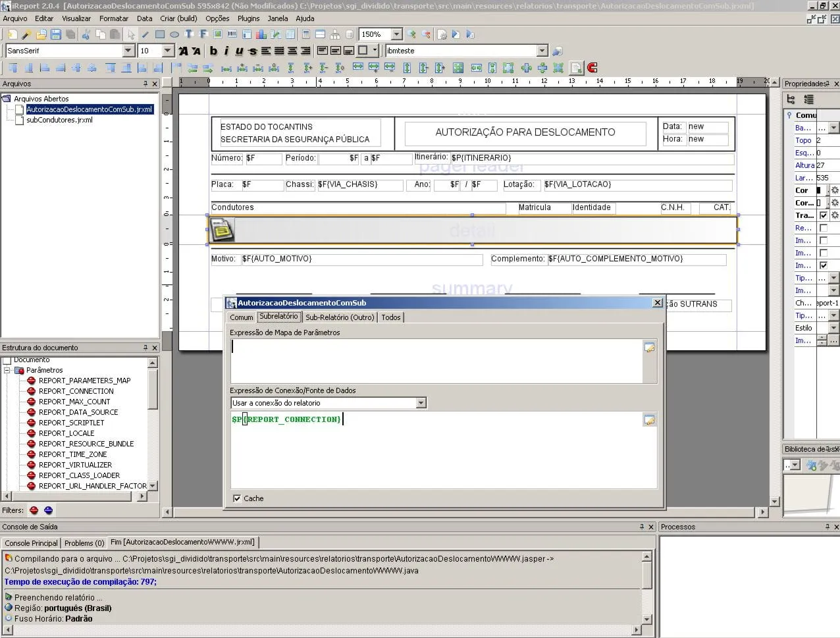Open the Formatar menu
Image resolution: width=840 pixels, height=638 pixels.
click(114, 18)
